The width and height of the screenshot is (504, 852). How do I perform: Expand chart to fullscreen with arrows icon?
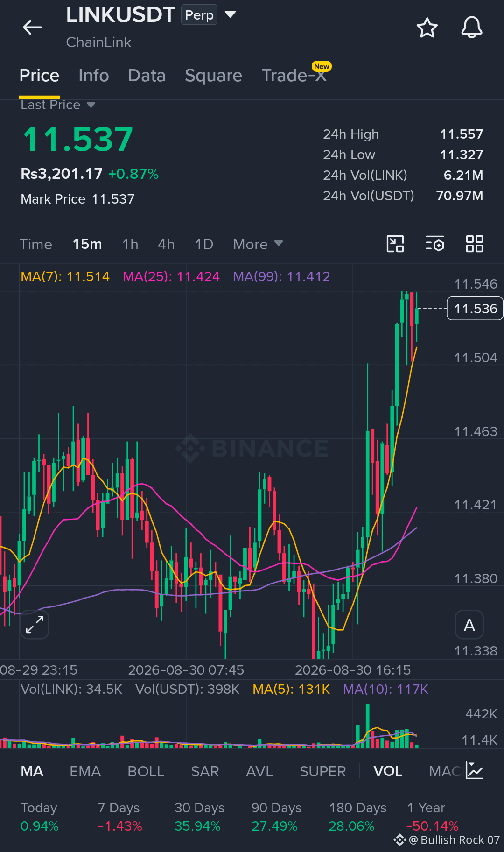[35, 624]
